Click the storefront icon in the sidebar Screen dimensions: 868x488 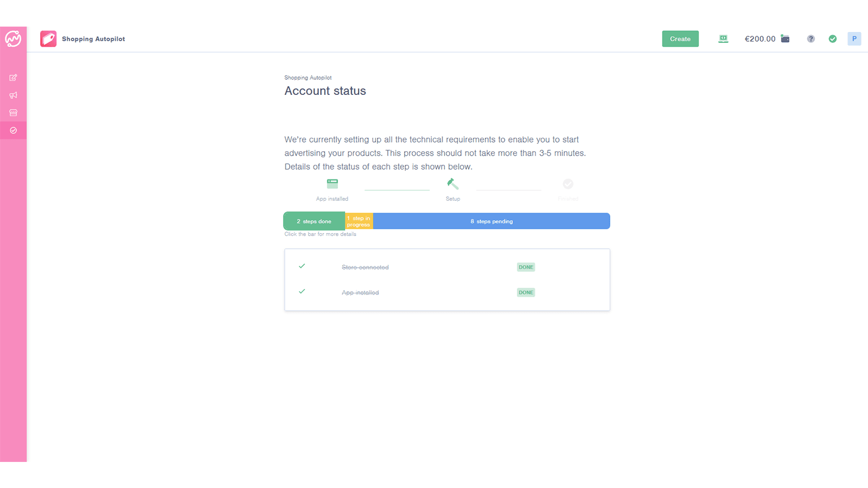click(13, 112)
